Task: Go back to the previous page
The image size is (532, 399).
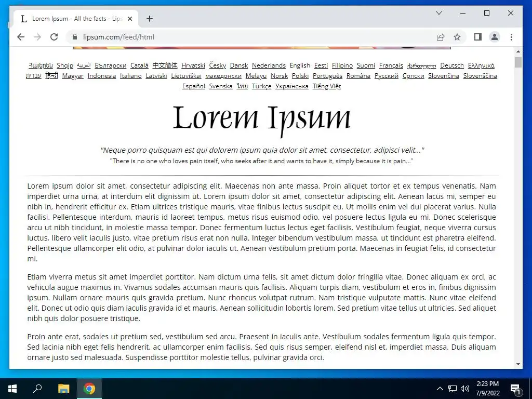Action: (x=21, y=37)
